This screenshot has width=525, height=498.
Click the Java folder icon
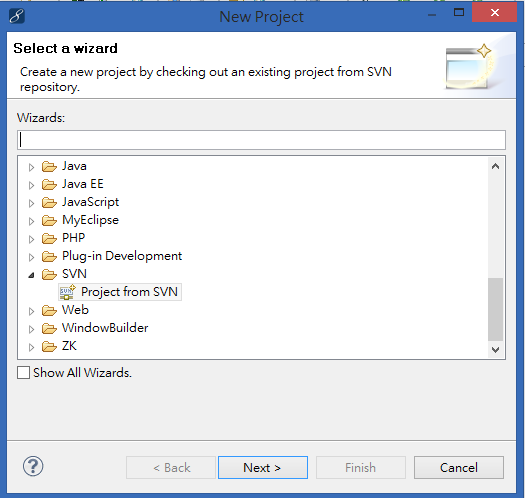pos(49,166)
